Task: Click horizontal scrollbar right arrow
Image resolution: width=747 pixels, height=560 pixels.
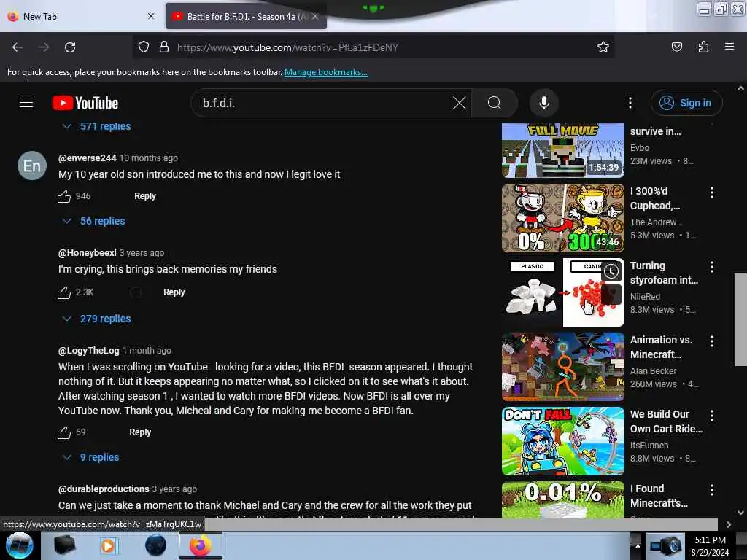Action: pos(729,524)
